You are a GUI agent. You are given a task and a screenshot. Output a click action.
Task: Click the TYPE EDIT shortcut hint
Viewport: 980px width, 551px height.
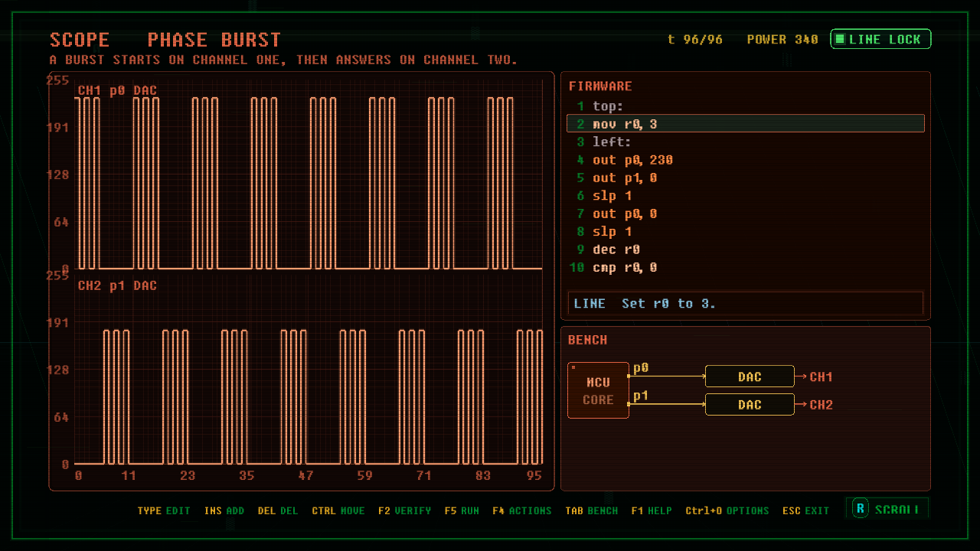point(164,510)
